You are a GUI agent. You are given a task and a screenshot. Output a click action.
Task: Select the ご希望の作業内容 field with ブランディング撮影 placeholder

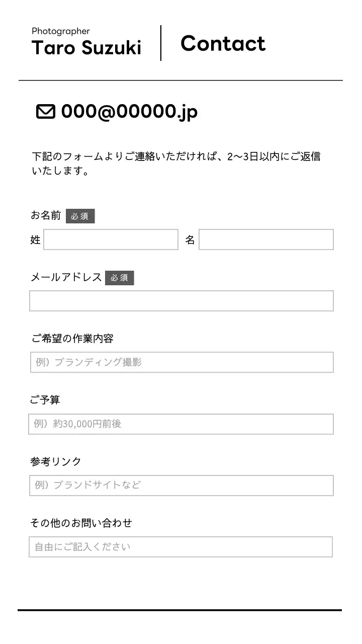(182, 362)
